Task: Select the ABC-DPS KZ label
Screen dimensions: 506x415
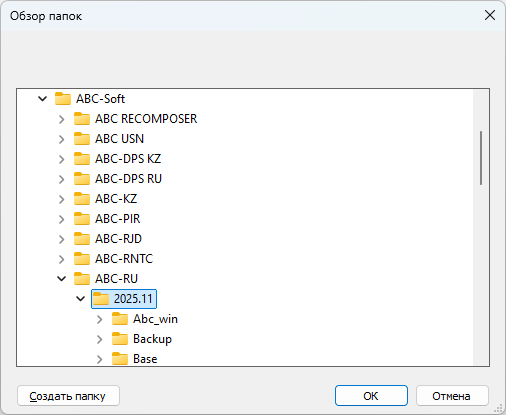Action: click(128, 159)
